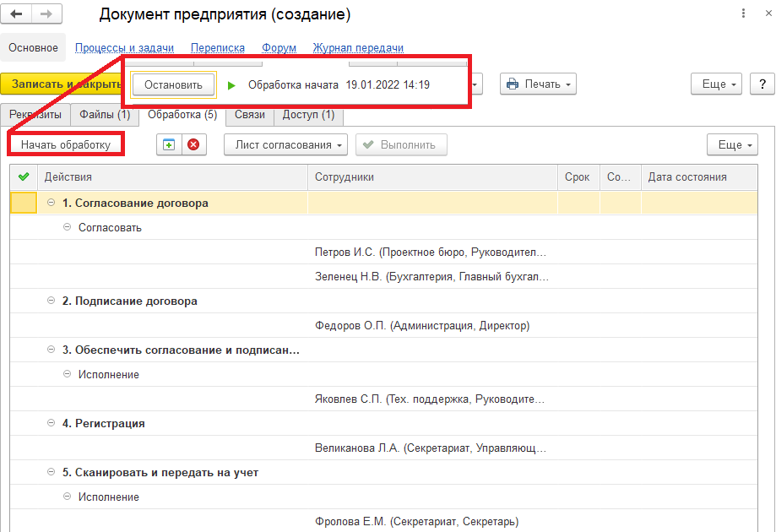Click the help question mark button
776x532 pixels.
click(x=761, y=84)
